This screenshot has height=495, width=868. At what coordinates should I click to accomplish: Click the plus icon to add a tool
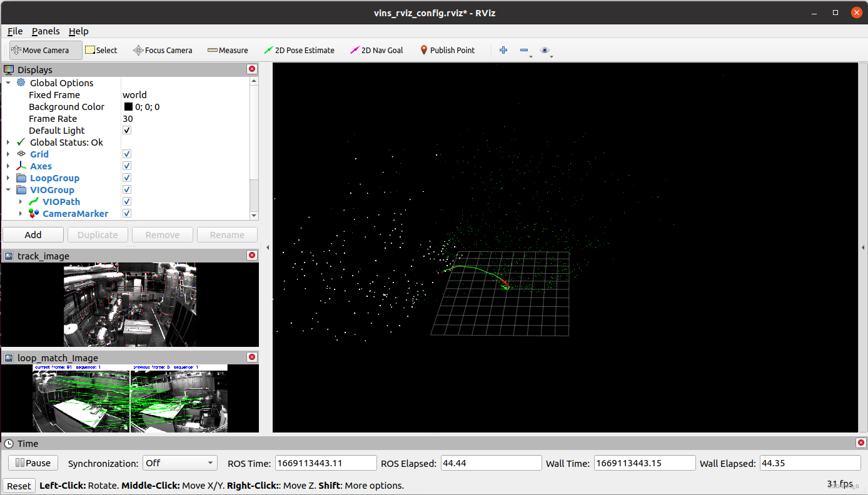coord(503,50)
